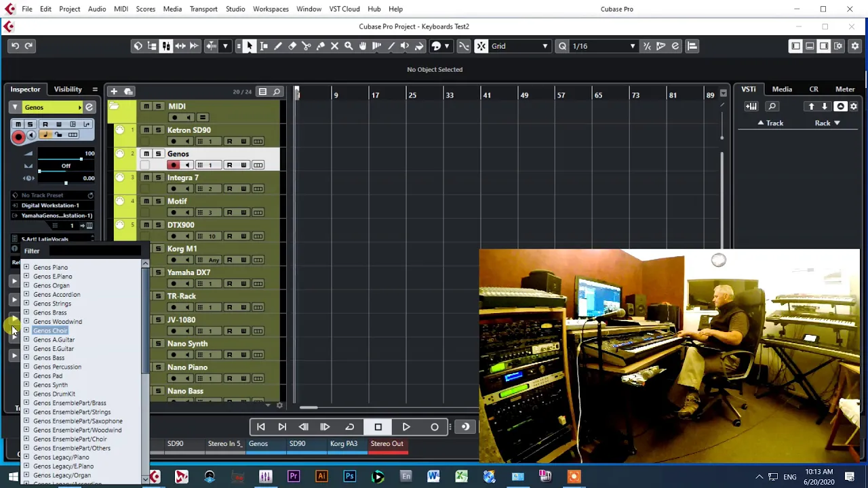Image resolution: width=868 pixels, height=488 pixels.
Task: Toggle inspector record enable red button
Action: click(18, 136)
